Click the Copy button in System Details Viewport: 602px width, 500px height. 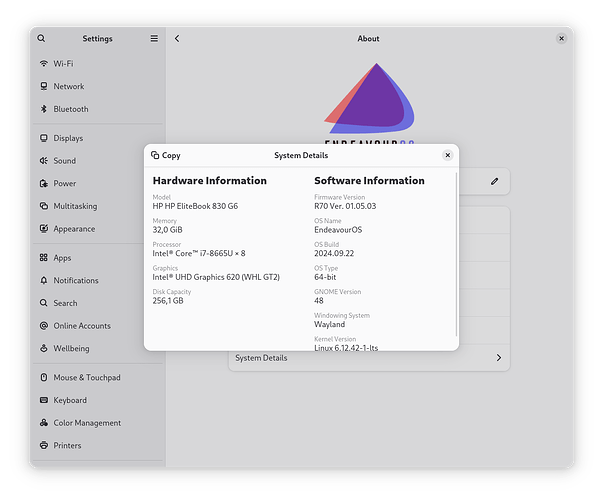coord(166,155)
